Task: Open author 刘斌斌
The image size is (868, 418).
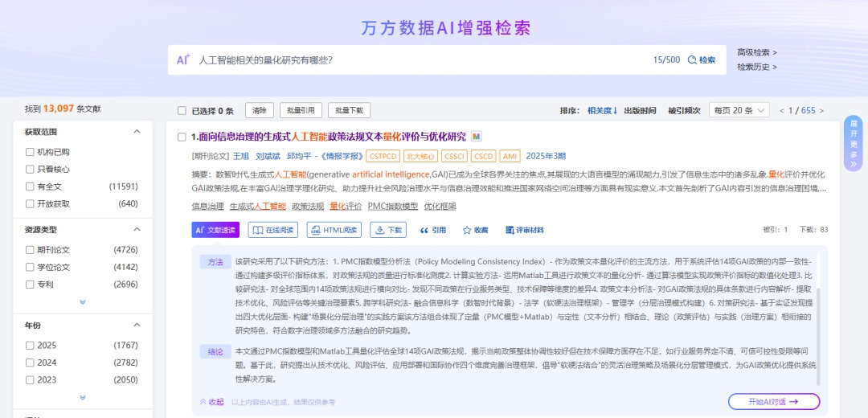Action: click(268, 156)
